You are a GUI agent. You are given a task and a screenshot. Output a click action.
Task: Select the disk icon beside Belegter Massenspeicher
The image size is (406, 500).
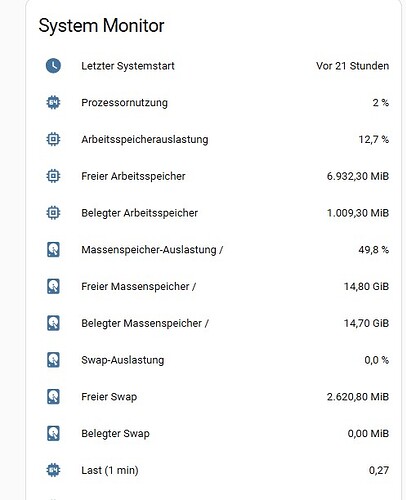(53, 323)
